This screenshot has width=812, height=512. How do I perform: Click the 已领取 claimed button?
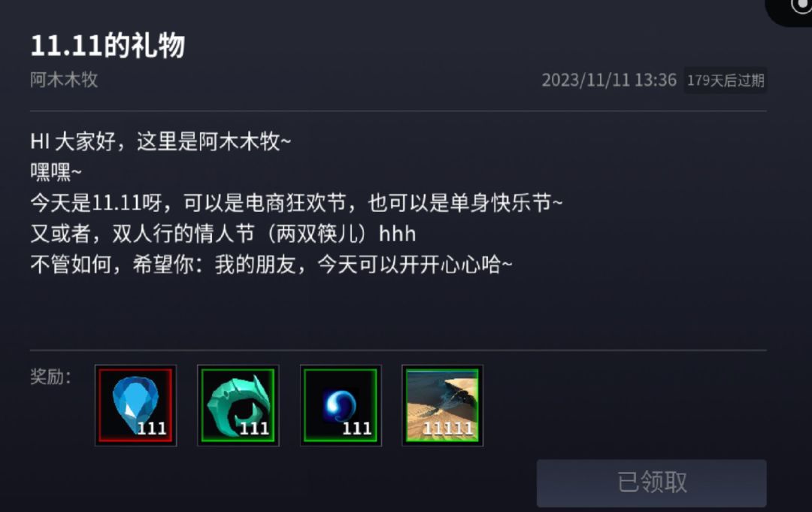(x=651, y=483)
